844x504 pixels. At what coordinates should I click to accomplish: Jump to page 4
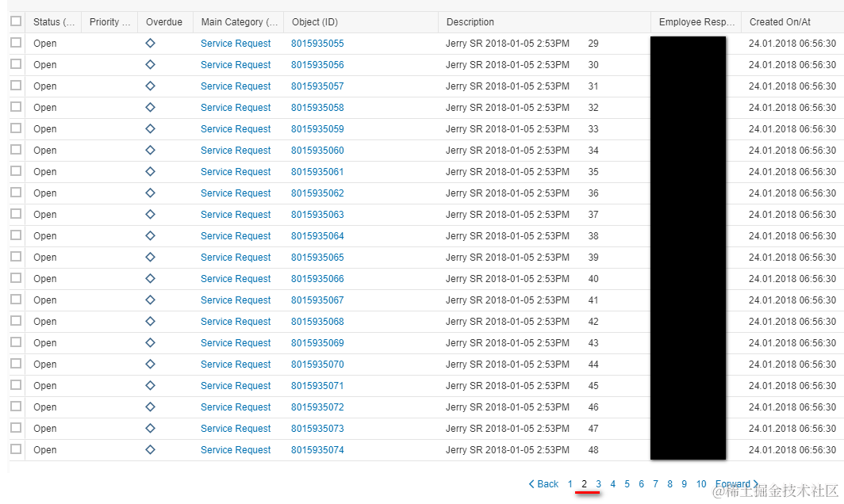(612, 484)
